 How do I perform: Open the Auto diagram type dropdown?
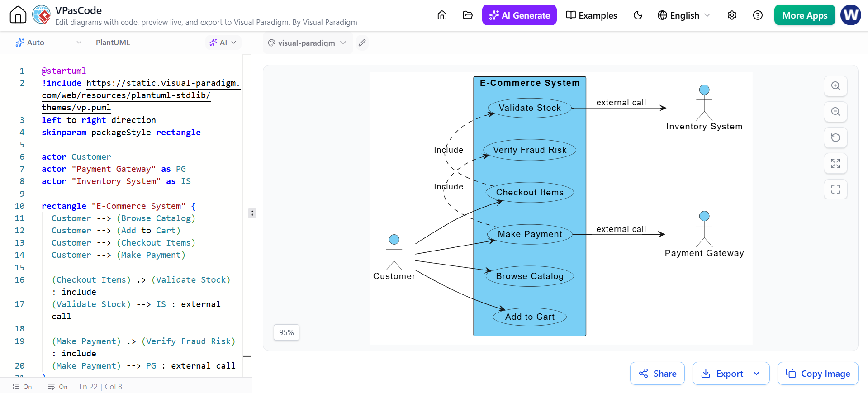point(48,43)
